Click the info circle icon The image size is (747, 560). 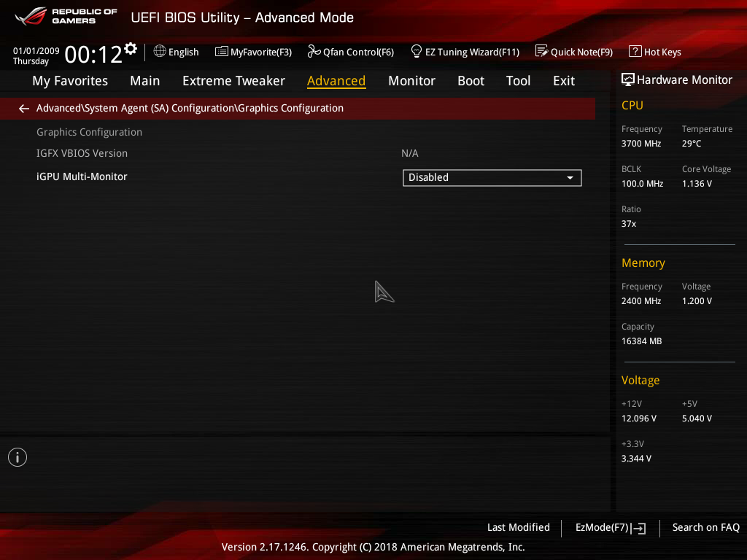click(x=18, y=457)
